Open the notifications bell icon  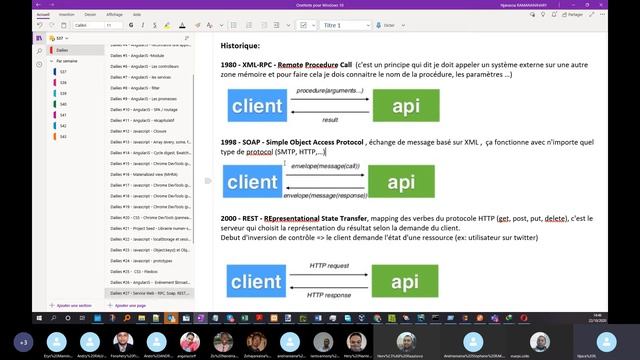(554, 15)
